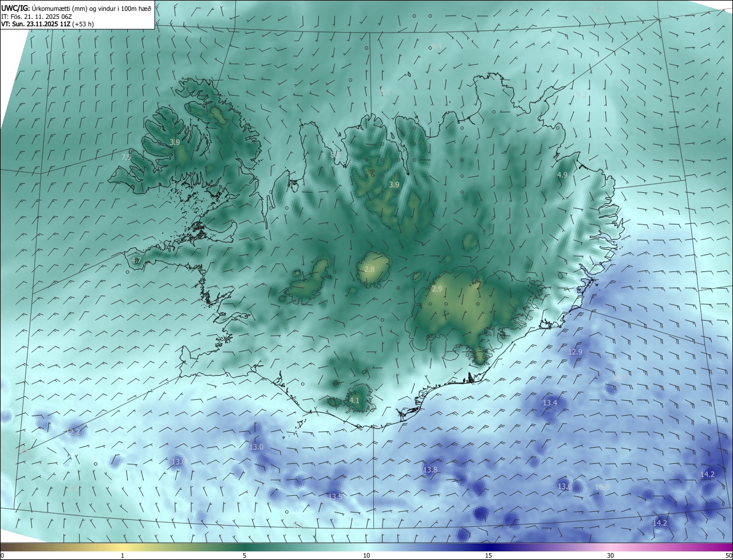Click the map title 'Úrkomumætti (mm) og vindur í 100m hæð'
The image size is (733, 560).
[x=92, y=9]
